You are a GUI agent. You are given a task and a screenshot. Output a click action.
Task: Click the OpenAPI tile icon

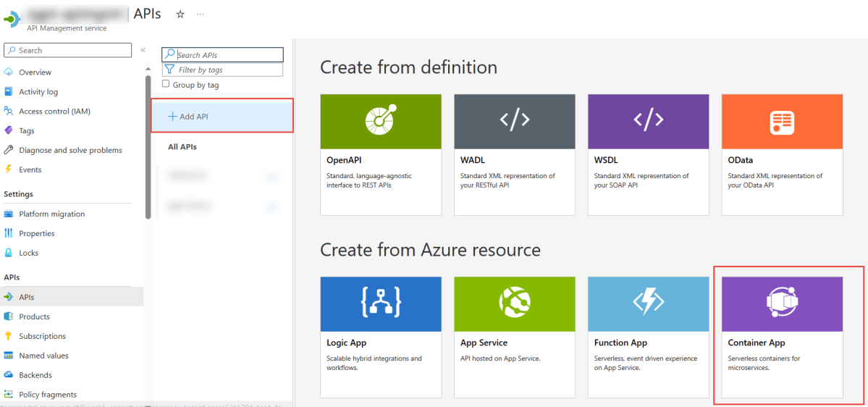(x=381, y=121)
